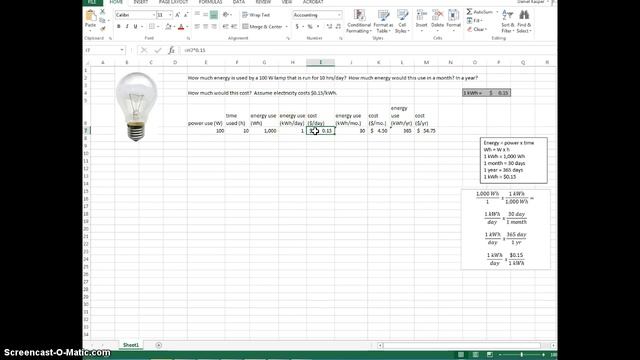Click the zoom slider handle in status bar
640x360 pixels.
click(x=522, y=355)
